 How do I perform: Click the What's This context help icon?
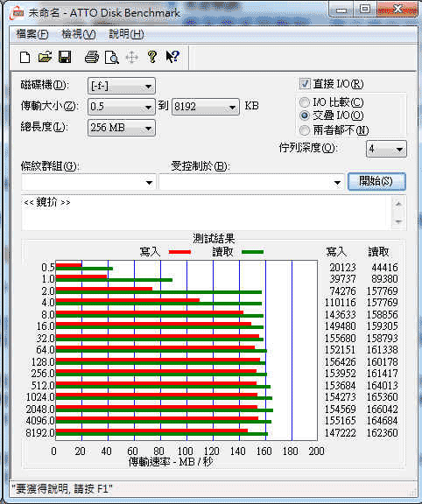pyautogui.click(x=172, y=57)
